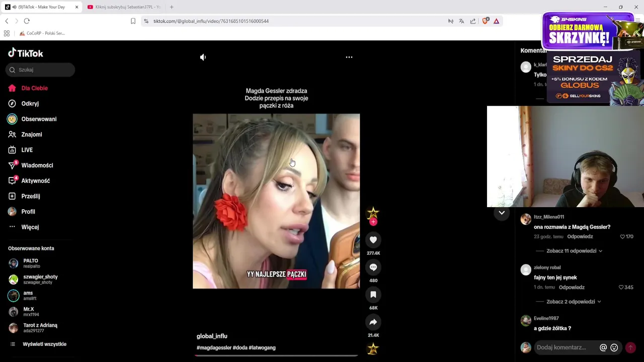Like zielony robal's comment with 345 likes
The width and height of the screenshot is (644, 362).
pyautogui.click(x=621, y=288)
